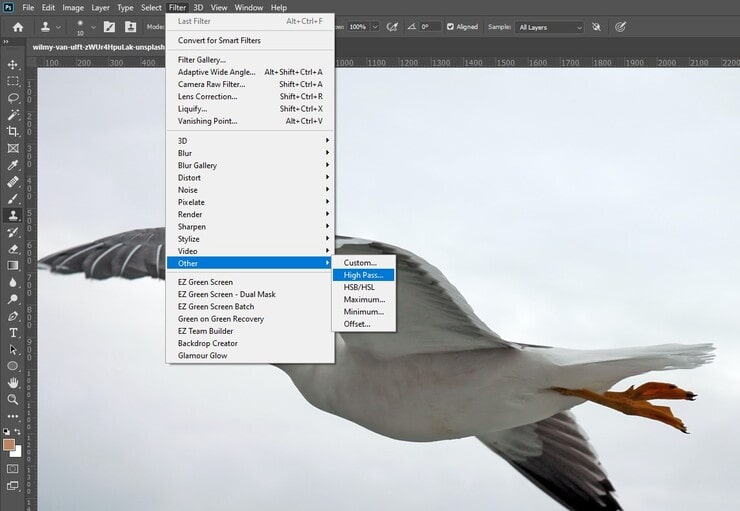This screenshot has width=740, height=511.
Task: Select the Gradient tool
Action: coord(13,266)
